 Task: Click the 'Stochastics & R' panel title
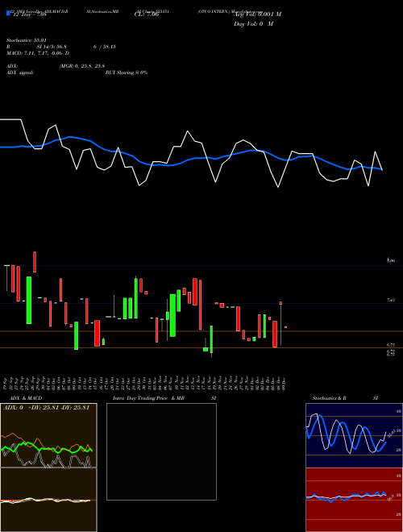coord(330,398)
